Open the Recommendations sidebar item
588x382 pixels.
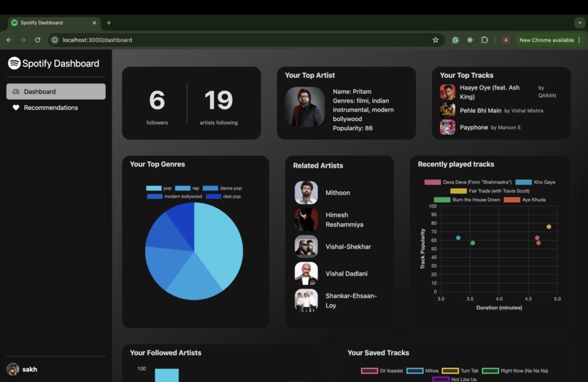[x=56, y=108]
